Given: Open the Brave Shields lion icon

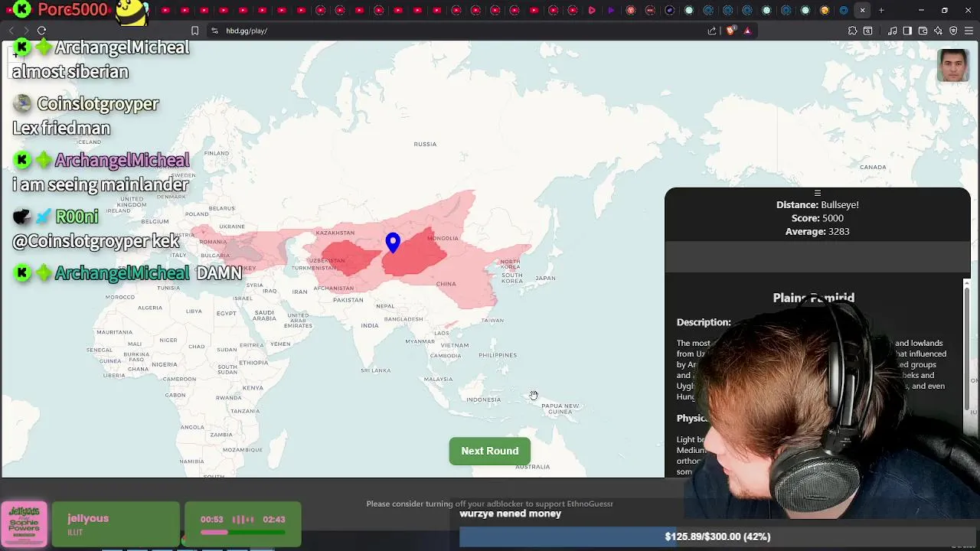Looking at the screenshot, I should [730, 31].
